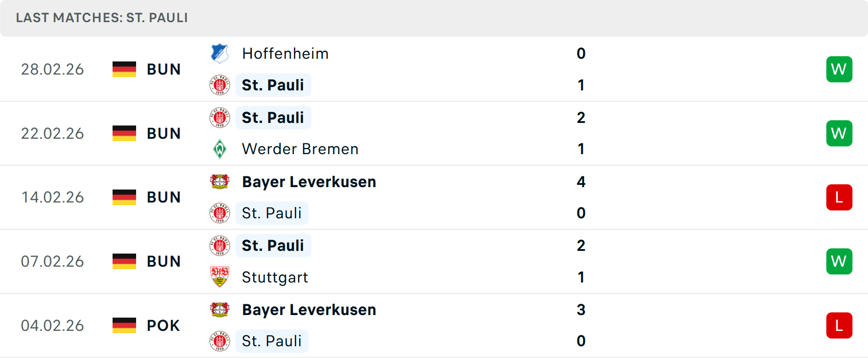This screenshot has width=868, height=358.
Task: Expand the LAST MATCHES: ST. PAULI header
Action: coord(102,18)
